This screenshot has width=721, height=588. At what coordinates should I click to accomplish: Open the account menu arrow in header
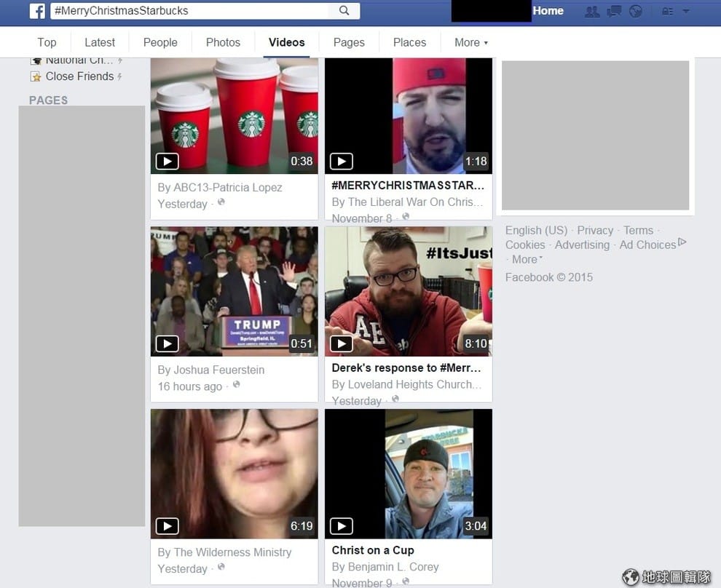tap(685, 11)
